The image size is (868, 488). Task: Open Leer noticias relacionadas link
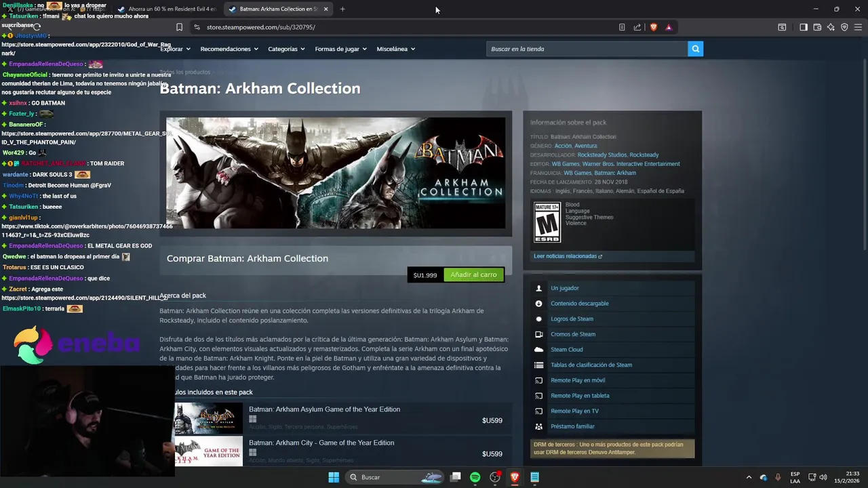tap(568, 256)
